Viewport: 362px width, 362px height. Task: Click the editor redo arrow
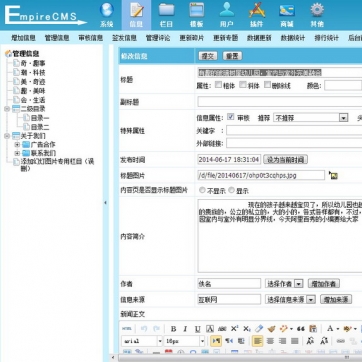coord(156,329)
